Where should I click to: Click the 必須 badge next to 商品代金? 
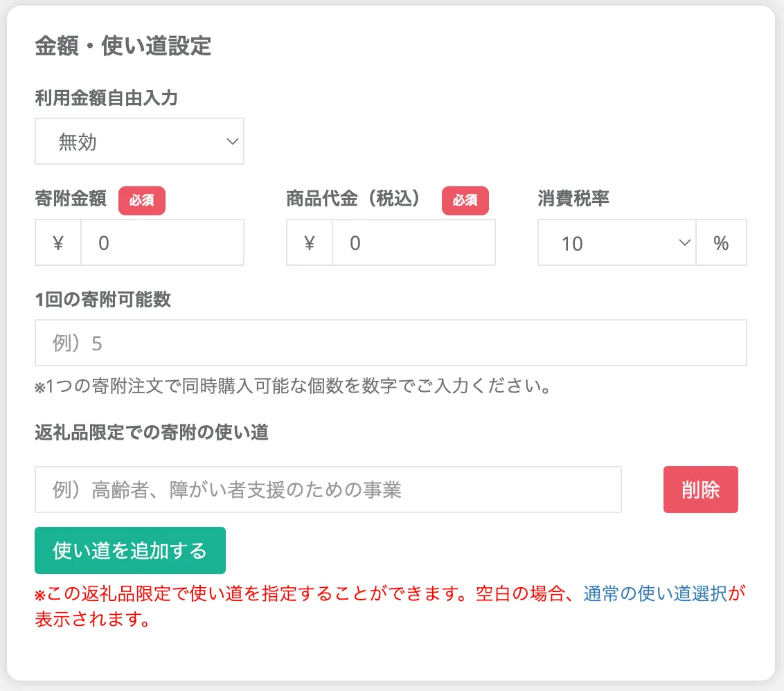pyautogui.click(x=465, y=201)
